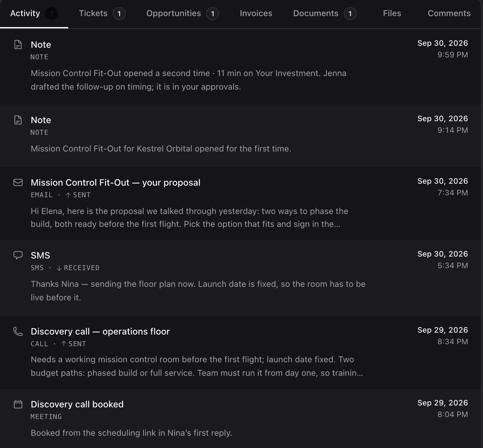Open 'Discovery call — operations floor' entry
Screen dimensions: 483x448
pyautogui.click(x=100, y=331)
